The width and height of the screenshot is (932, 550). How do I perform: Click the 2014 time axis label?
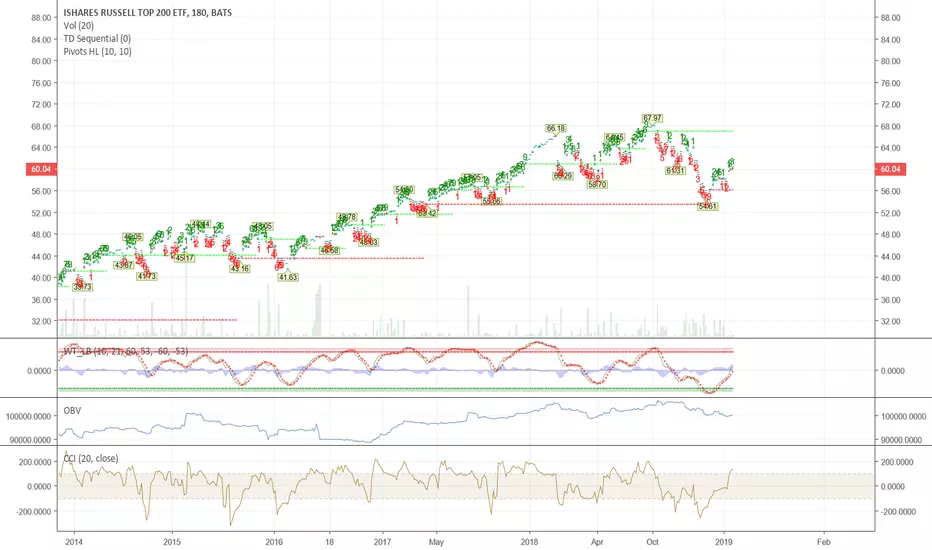click(x=74, y=542)
